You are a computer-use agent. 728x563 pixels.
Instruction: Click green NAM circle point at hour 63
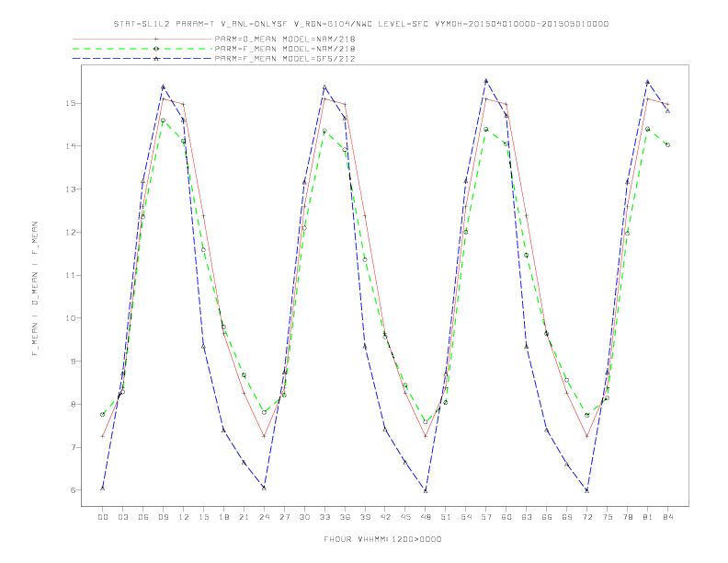click(527, 255)
